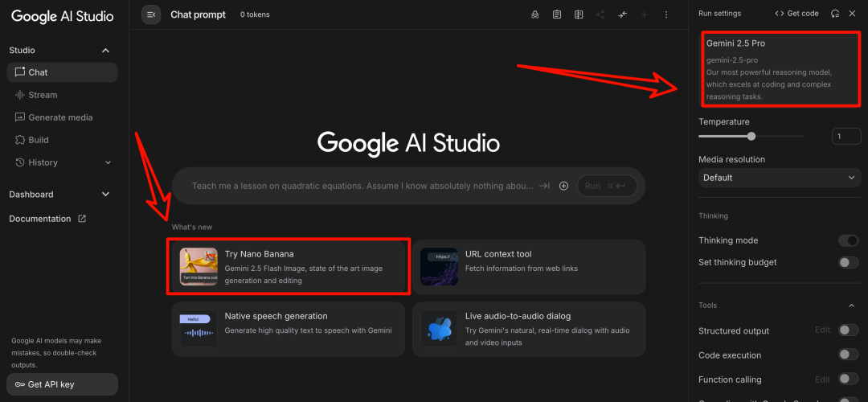Screen dimensions: 868x402
Task: Click the compare mode icon in toolbar
Action: [579, 14]
